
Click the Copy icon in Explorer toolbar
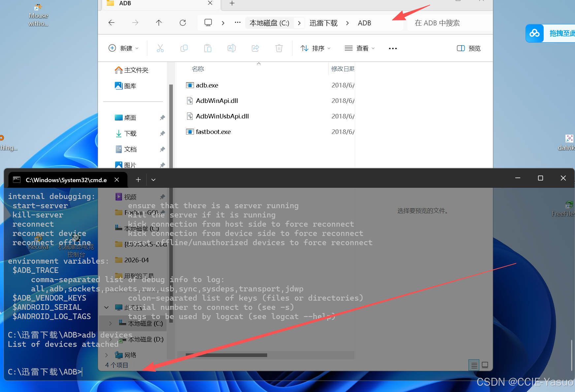tap(184, 48)
